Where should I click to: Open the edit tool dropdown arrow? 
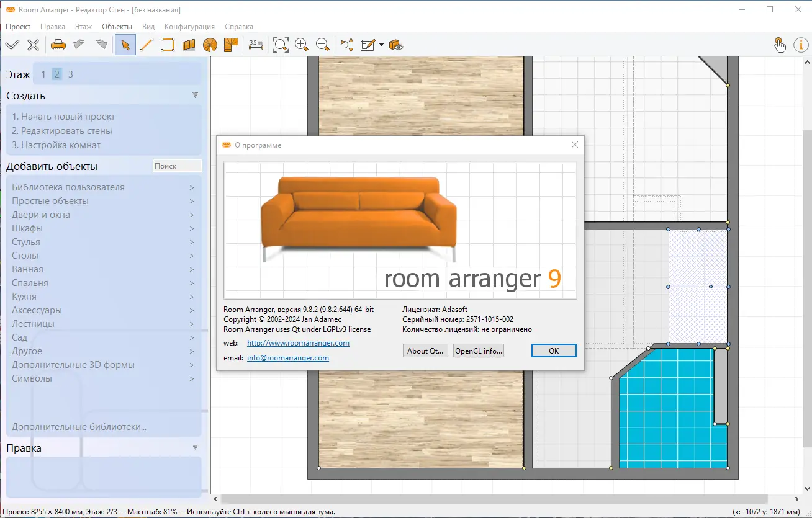(x=381, y=45)
